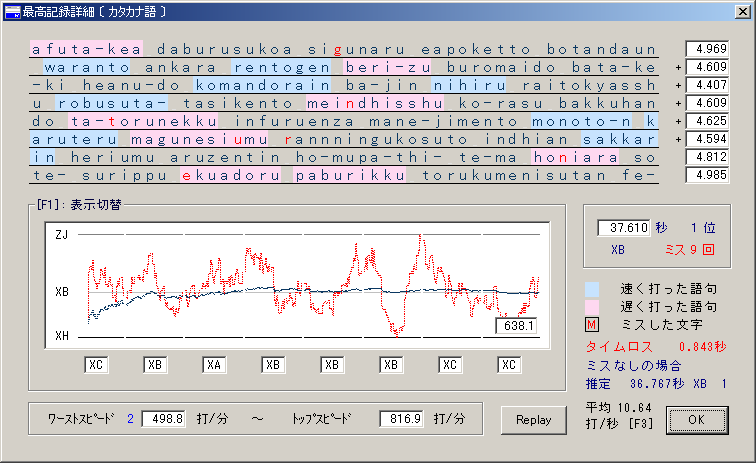Viewport: 756px width, 463px height.
Task: Click the blue 速く打った語句 legend swatch
Action: [x=592, y=289]
